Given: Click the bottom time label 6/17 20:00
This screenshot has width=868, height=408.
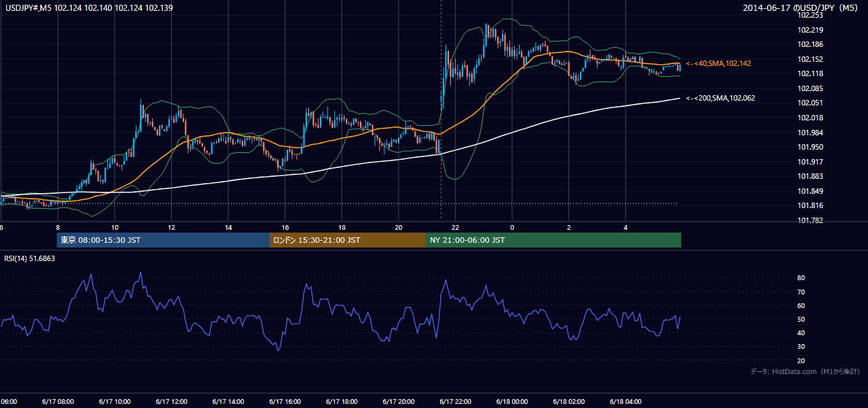Looking at the screenshot, I should click(398, 401).
